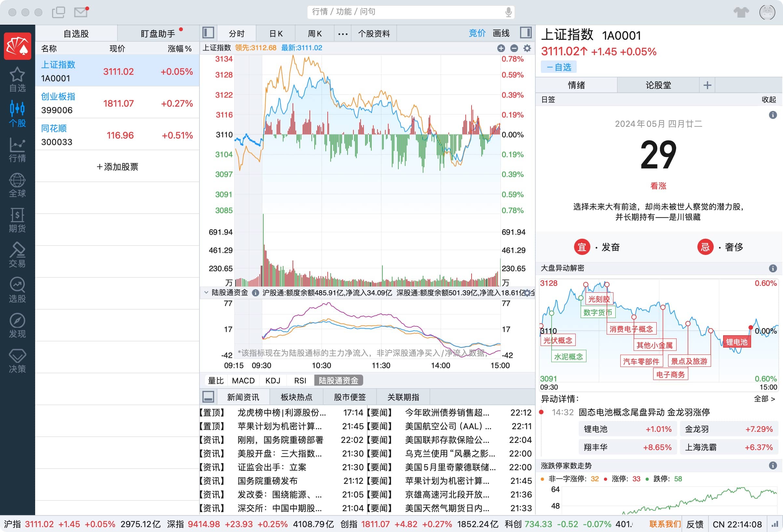Image resolution: width=783 pixels, height=532 pixels.
Task: Select 量比 indicator
Action: pos(216,380)
